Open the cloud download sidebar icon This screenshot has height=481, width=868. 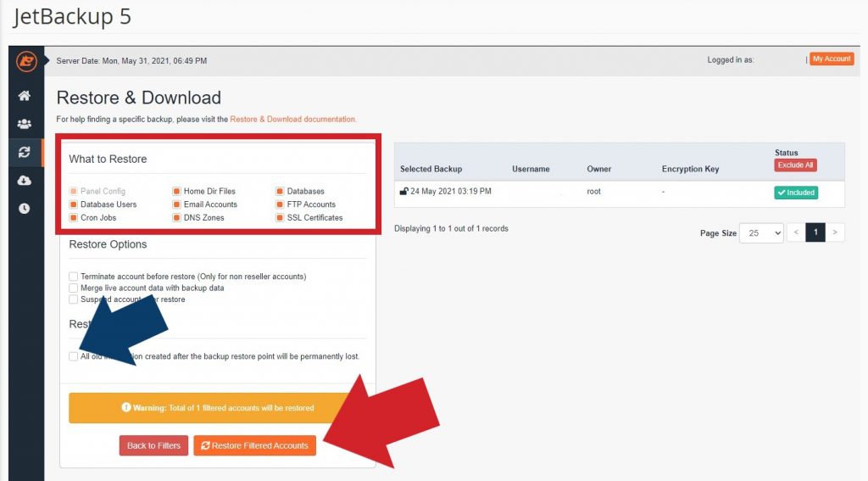pyautogui.click(x=25, y=181)
